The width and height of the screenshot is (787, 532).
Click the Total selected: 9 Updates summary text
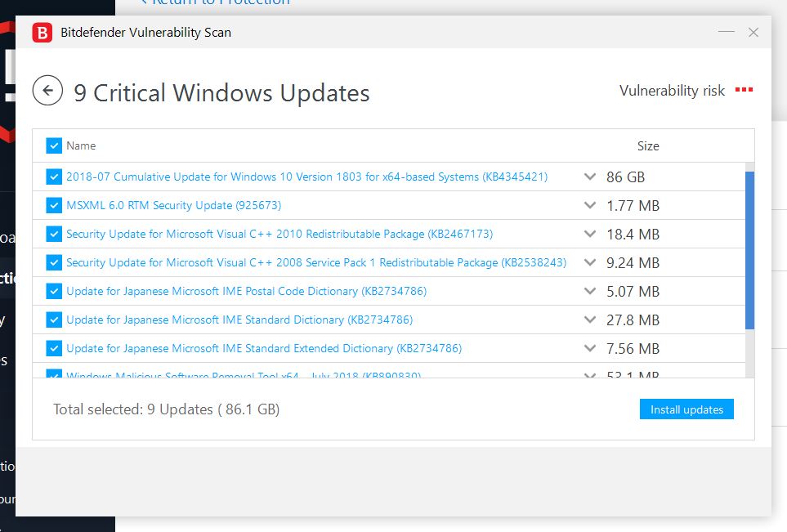coord(166,409)
